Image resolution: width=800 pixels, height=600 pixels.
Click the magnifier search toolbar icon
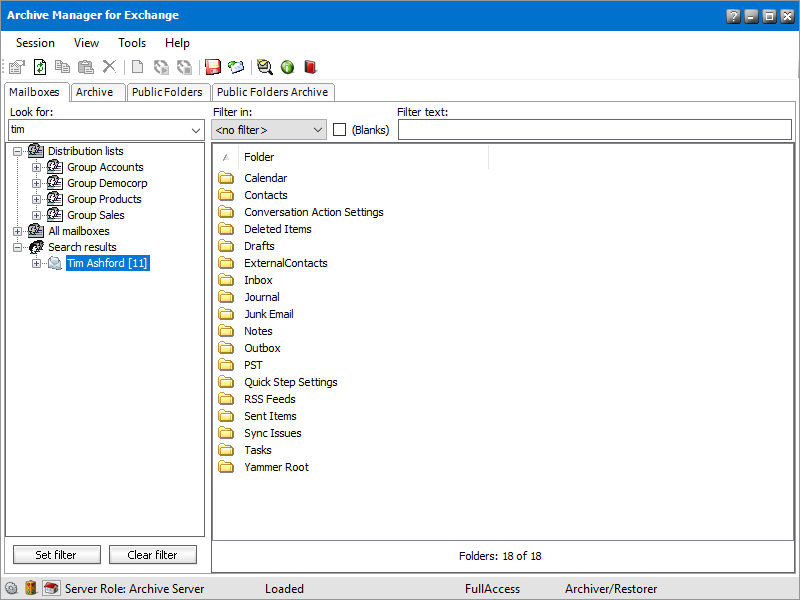[264, 67]
